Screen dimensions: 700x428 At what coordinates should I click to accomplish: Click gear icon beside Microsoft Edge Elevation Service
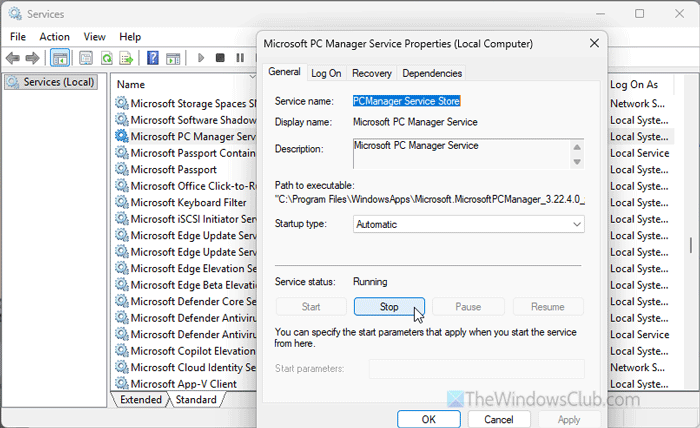(x=121, y=268)
